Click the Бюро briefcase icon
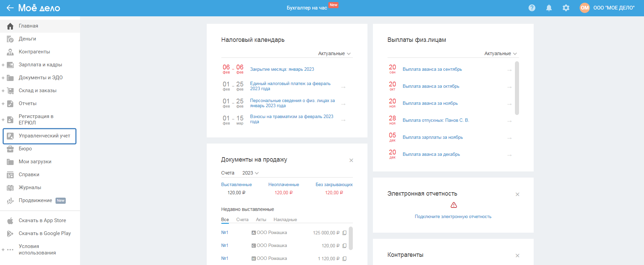 point(10,149)
